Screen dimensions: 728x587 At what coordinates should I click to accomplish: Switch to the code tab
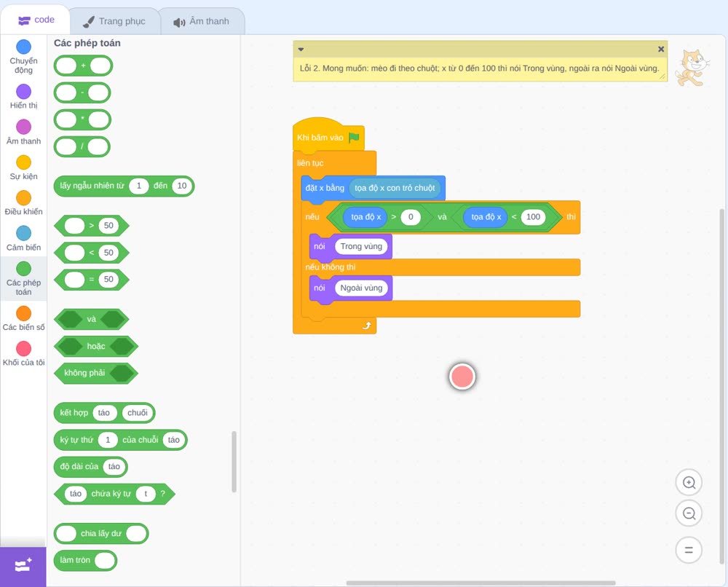[x=36, y=20]
